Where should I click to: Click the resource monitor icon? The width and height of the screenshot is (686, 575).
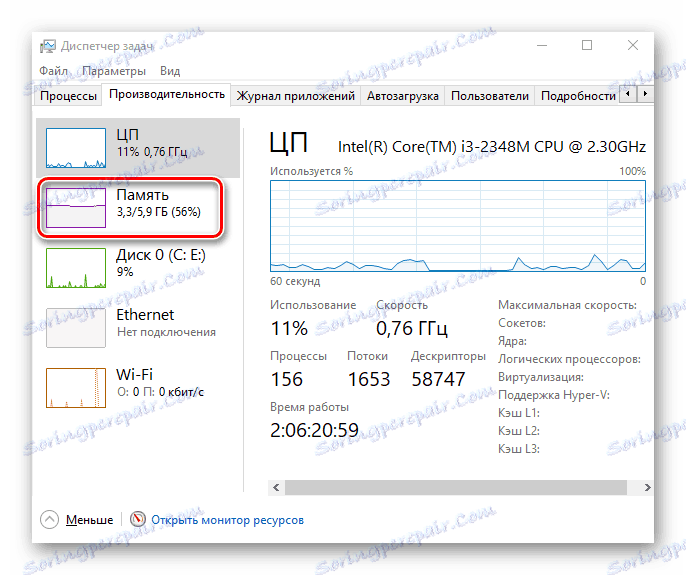(x=137, y=519)
